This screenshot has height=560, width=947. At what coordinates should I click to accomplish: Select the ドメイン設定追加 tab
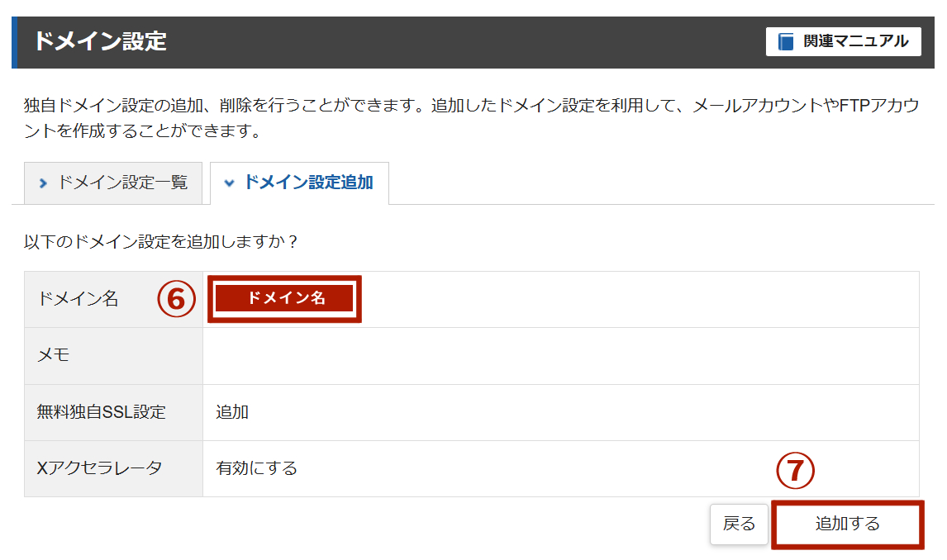307,183
